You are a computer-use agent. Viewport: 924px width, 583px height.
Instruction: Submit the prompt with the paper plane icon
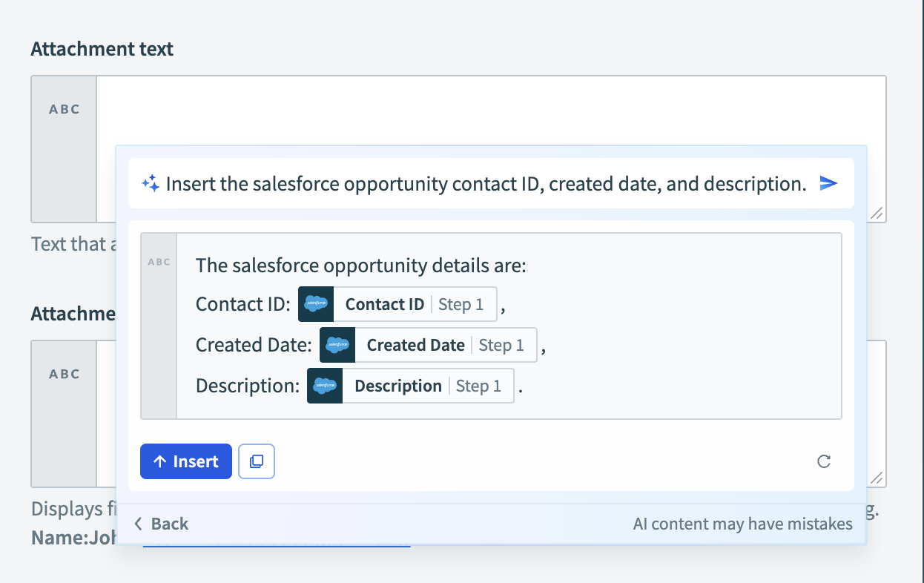coord(828,183)
